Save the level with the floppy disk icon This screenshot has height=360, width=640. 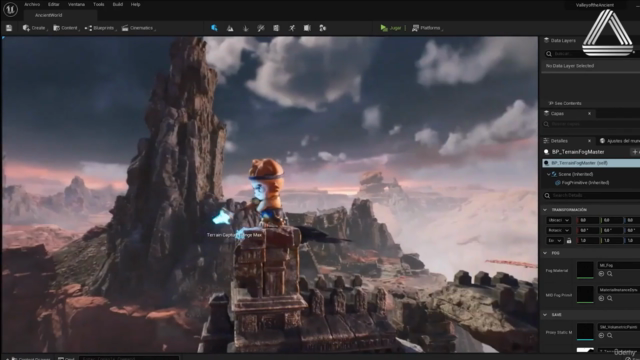pyautogui.click(x=9, y=28)
